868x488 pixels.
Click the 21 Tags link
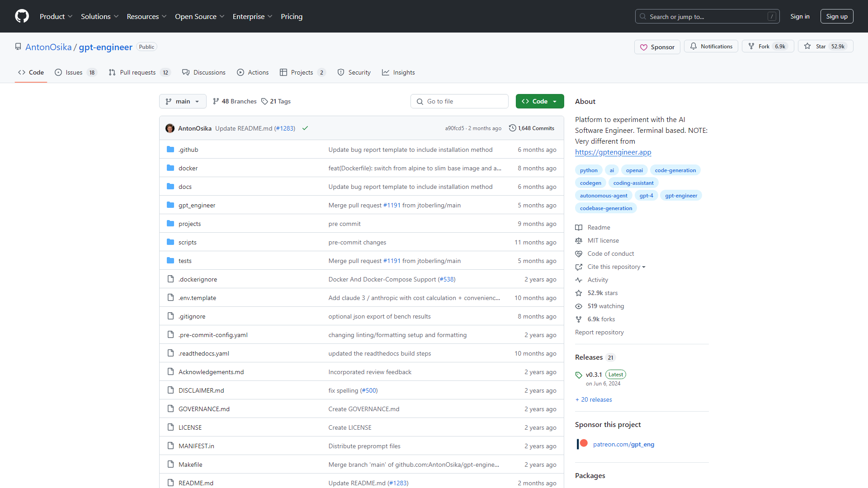point(276,101)
